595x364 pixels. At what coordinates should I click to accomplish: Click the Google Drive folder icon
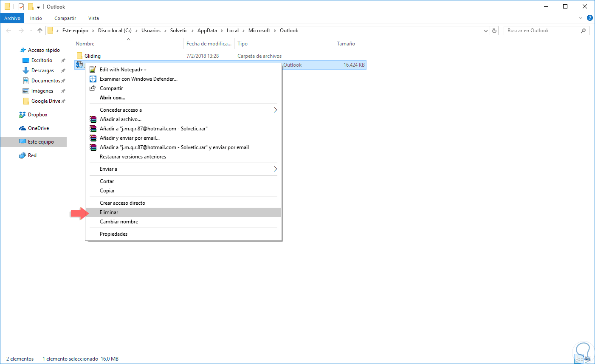26,101
